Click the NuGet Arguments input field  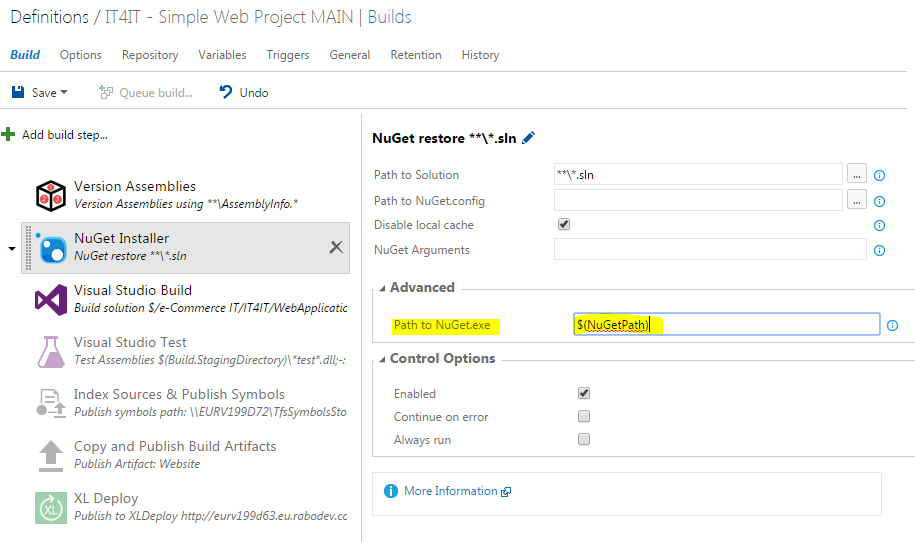pos(710,249)
